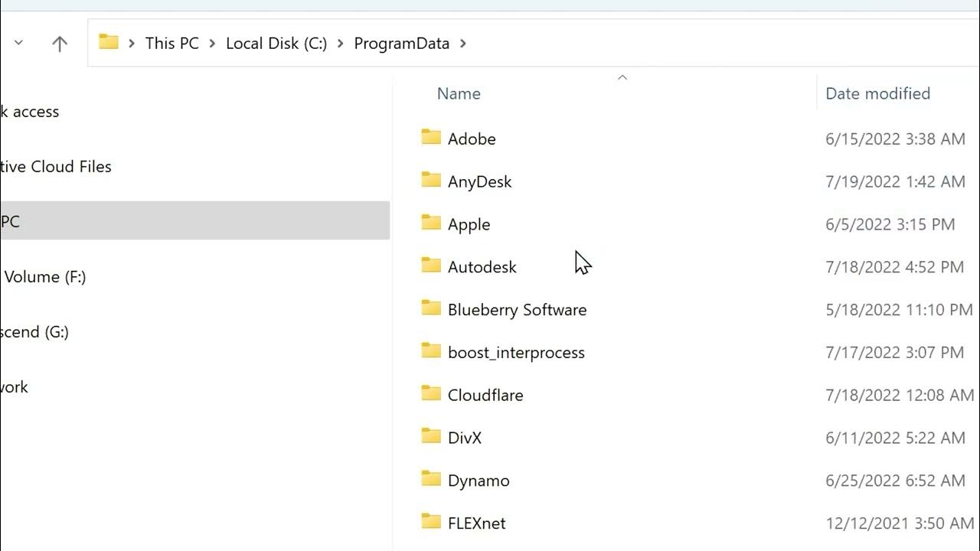Expand chevron after ProgramData breadcrumb
Screen dimensions: 980x551
pos(462,44)
